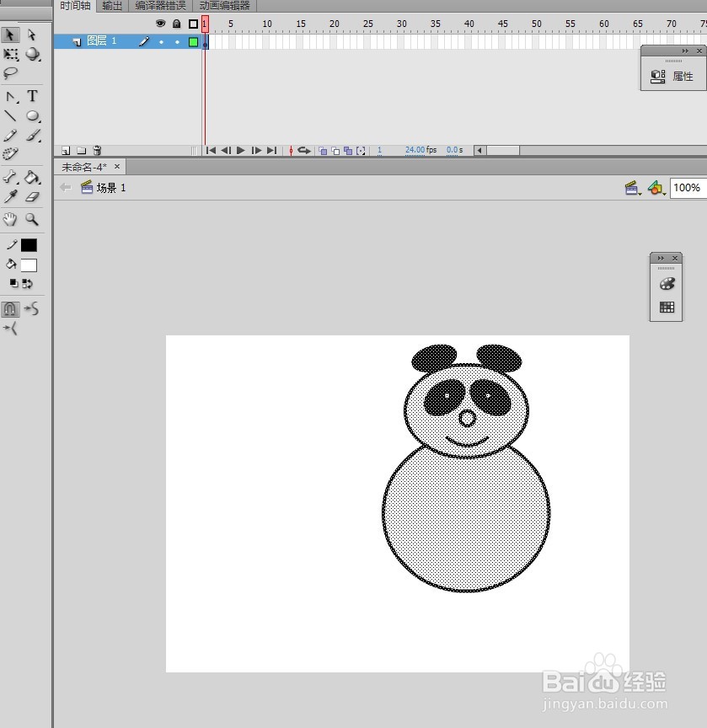The width and height of the screenshot is (707, 728).
Task: Open the edit scene dropdown
Action: tap(633, 187)
